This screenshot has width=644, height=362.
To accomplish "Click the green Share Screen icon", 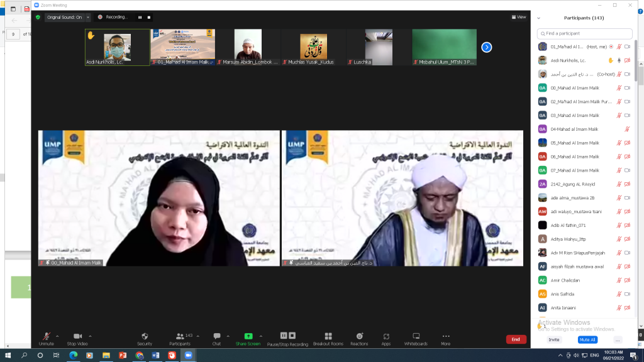I will click(x=248, y=336).
